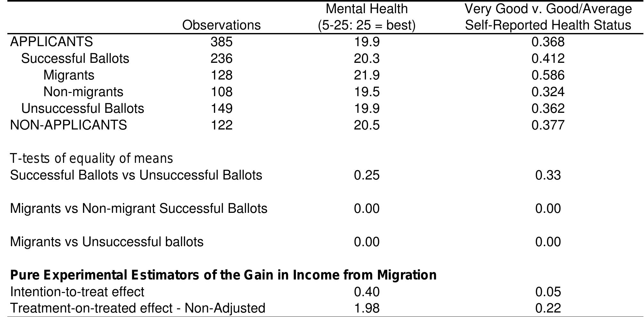Select the APPLICANTS row label
This screenshot has height=317, width=644.
pyautogui.click(x=52, y=42)
